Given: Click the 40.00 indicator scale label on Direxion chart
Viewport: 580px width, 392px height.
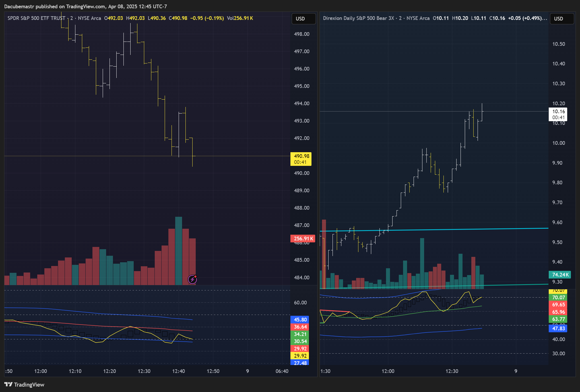Looking at the screenshot, I should coord(559,339).
